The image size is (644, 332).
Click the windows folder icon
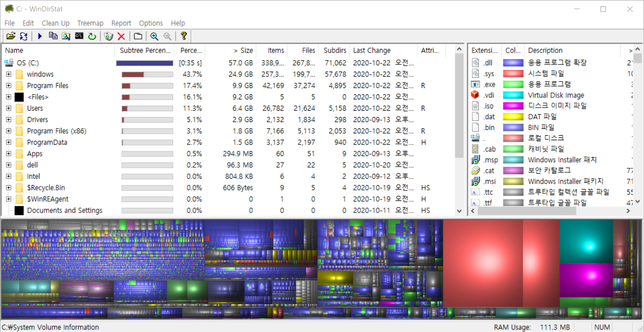point(19,74)
